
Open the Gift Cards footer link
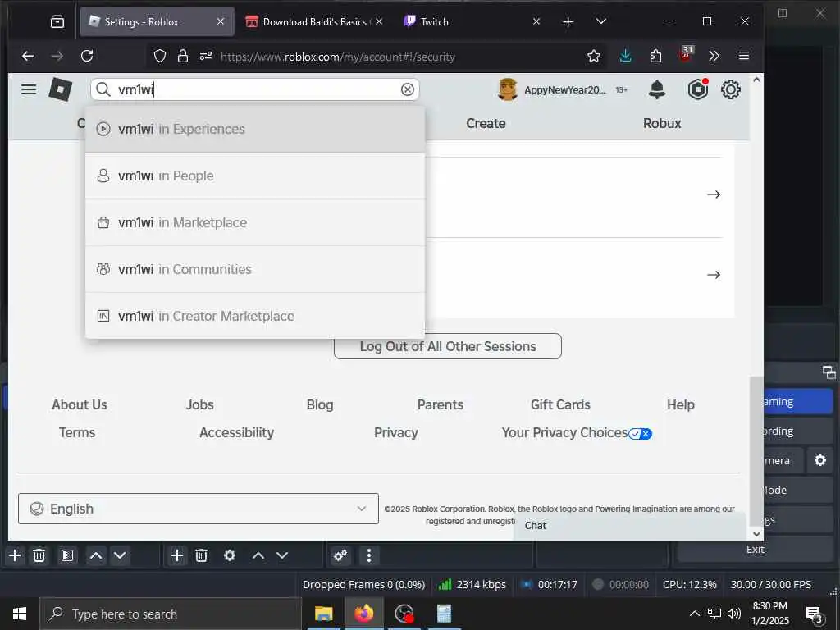click(560, 405)
